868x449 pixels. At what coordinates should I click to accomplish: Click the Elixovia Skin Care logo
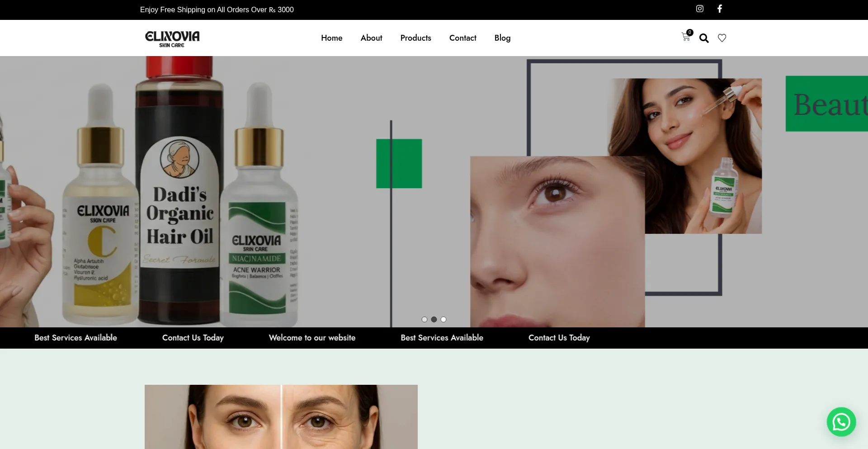tap(172, 38)
